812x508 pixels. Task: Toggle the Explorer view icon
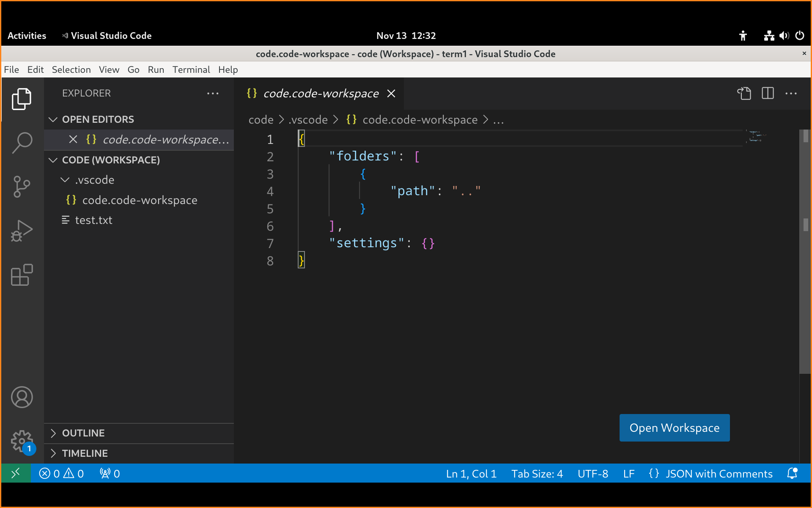point(22,99)
